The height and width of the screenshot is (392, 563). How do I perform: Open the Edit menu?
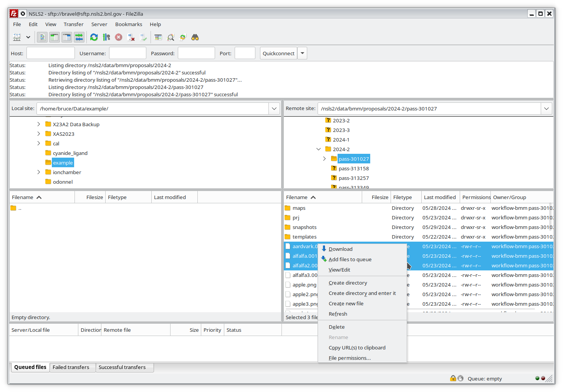pyautogui.click(x=33, y=24)
